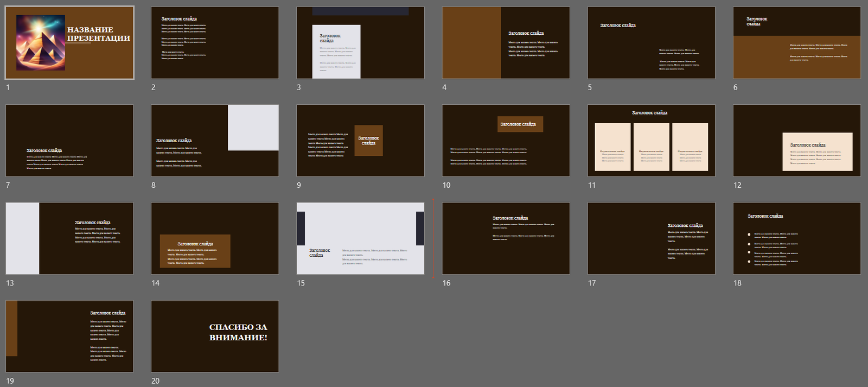Choose slide 15 with light gray background
868x387 pixels.
(x=360, y=238)
